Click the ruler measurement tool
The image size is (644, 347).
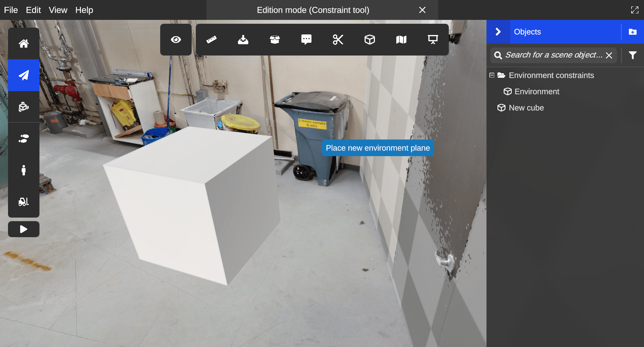[212, 39]
